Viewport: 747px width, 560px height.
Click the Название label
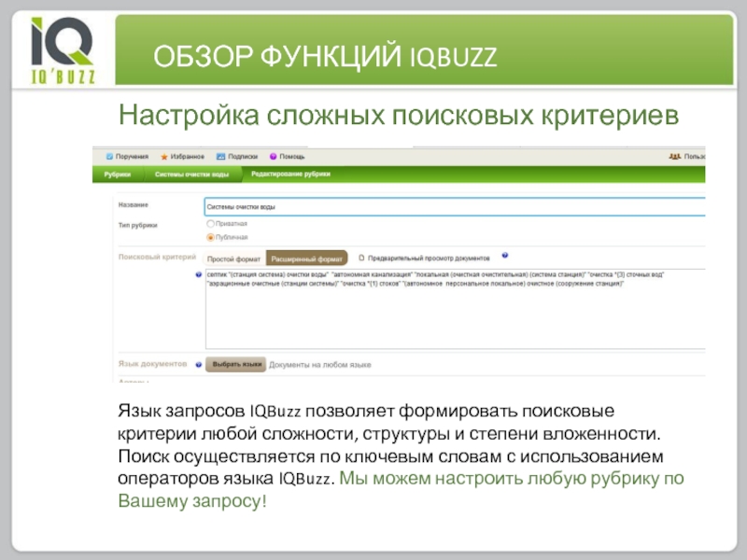click(x=134, y=204)
